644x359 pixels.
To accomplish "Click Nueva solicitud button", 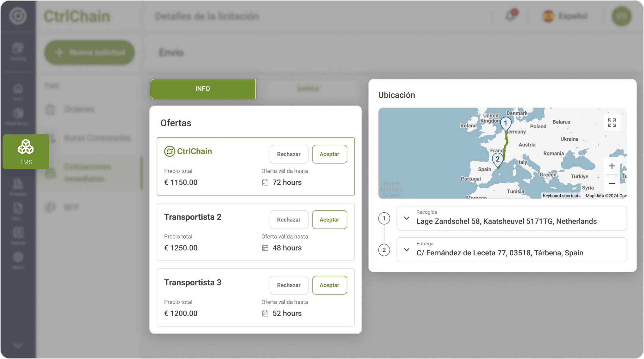I will pyautogui.click(x=90, y=52).
